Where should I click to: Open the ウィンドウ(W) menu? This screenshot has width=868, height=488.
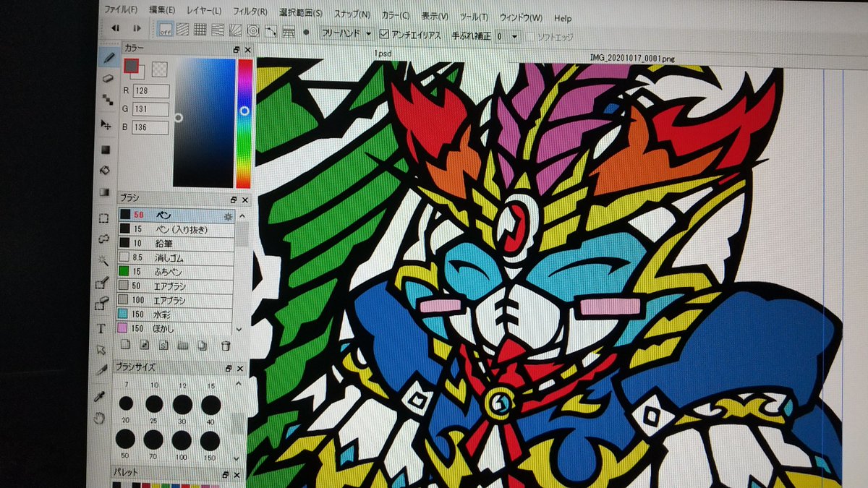pyautogui.click(x=521, y=17)
